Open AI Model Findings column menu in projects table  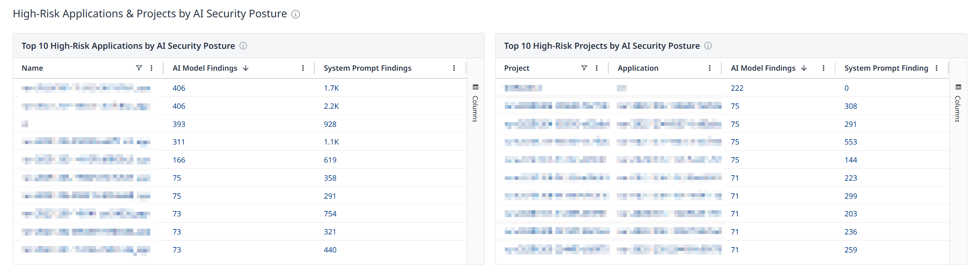point(823,68)
